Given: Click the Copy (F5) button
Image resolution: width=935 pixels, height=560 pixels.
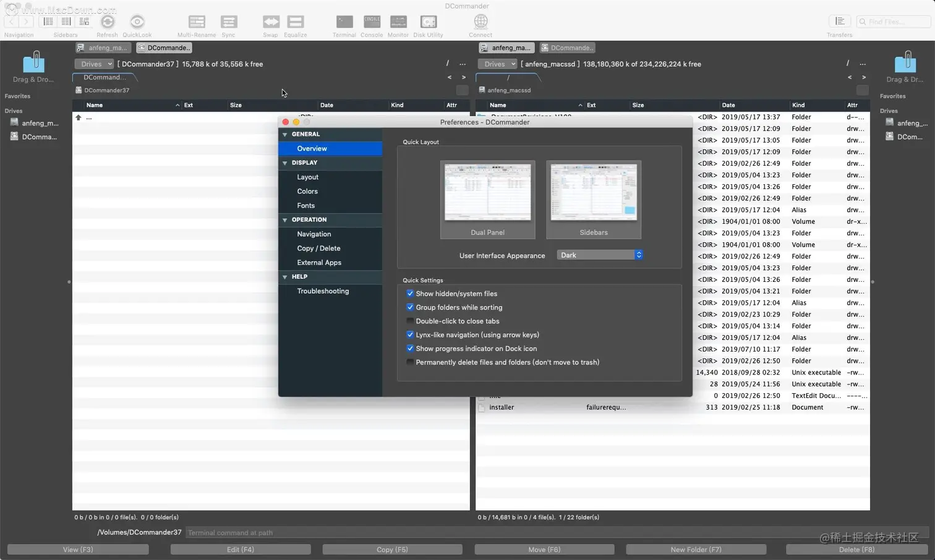Looking at the screenshot, I should [x=393, y=549].
